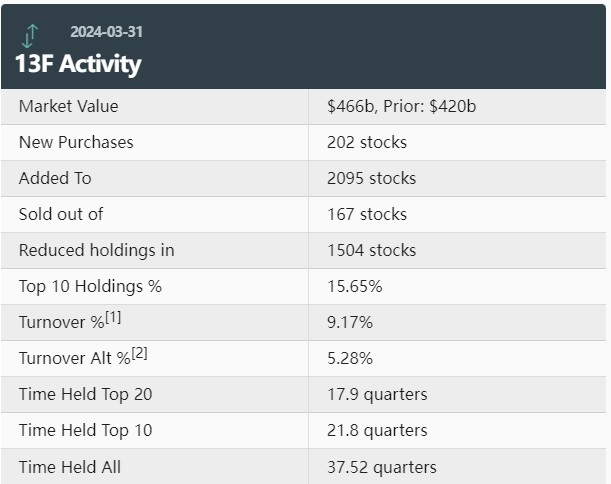This screenshot has width=611, height=484.
Task: Click the 2095 stocks value
Action: click(371, 178)
